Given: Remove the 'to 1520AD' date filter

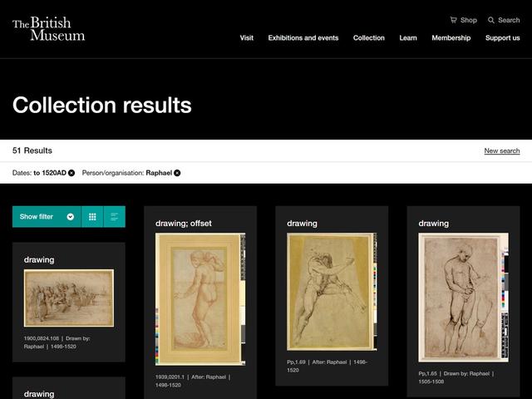Looking at the screenshot, I should tap(71, 173).
